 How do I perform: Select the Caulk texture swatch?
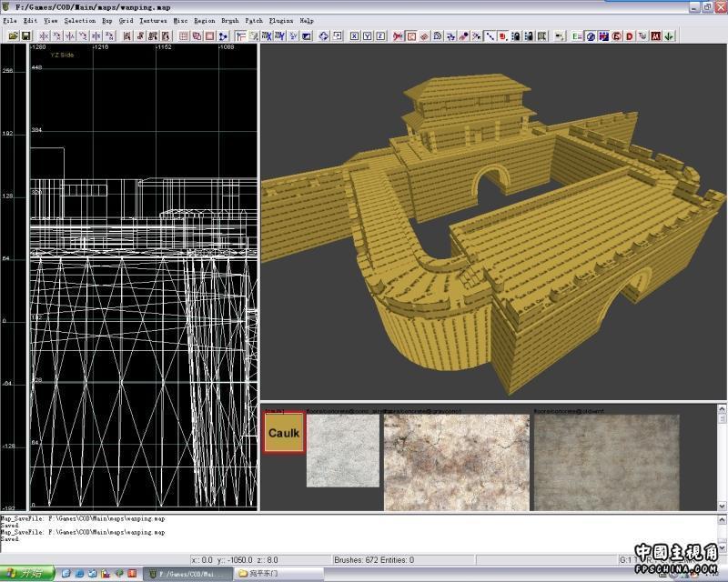coord(284,433)
